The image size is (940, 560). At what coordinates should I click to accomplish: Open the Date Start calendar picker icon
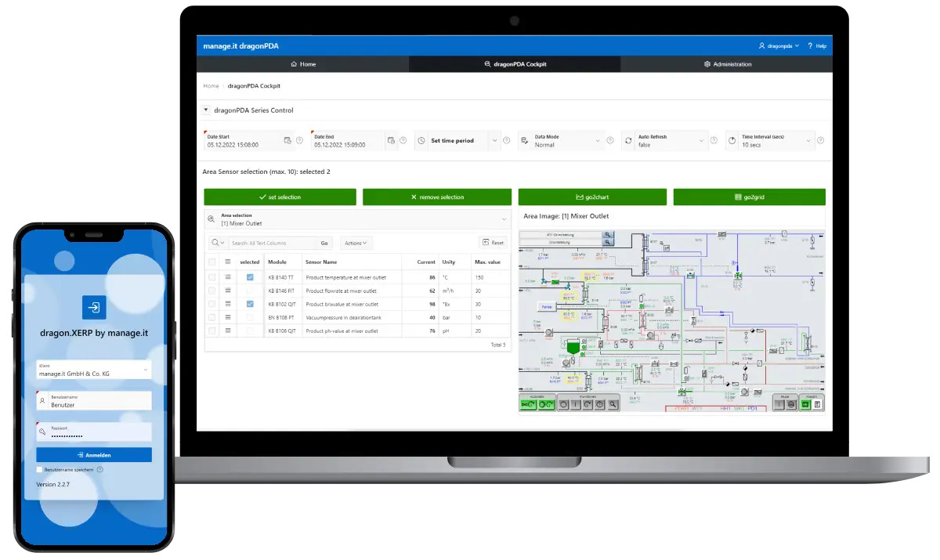point(287,140)
